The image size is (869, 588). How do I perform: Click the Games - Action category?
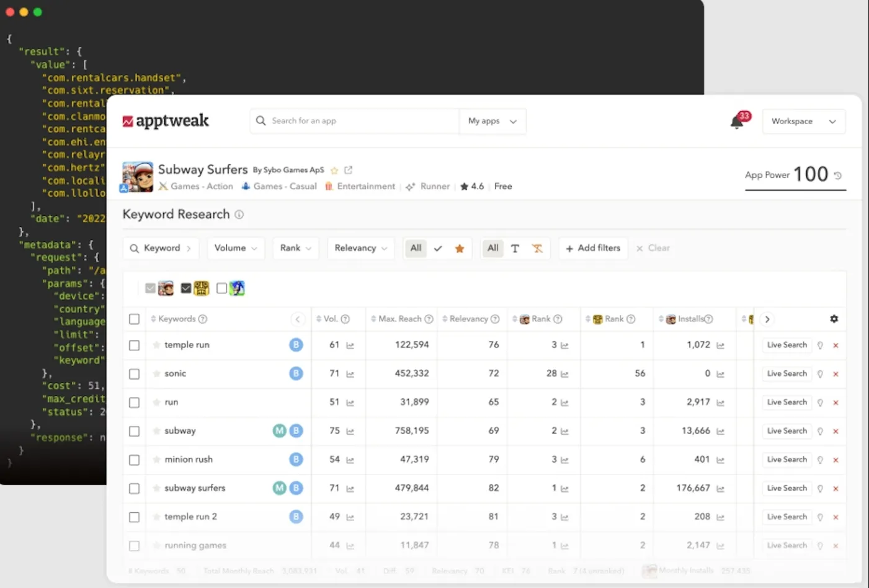pyautogui.click(x=196, y=186)
